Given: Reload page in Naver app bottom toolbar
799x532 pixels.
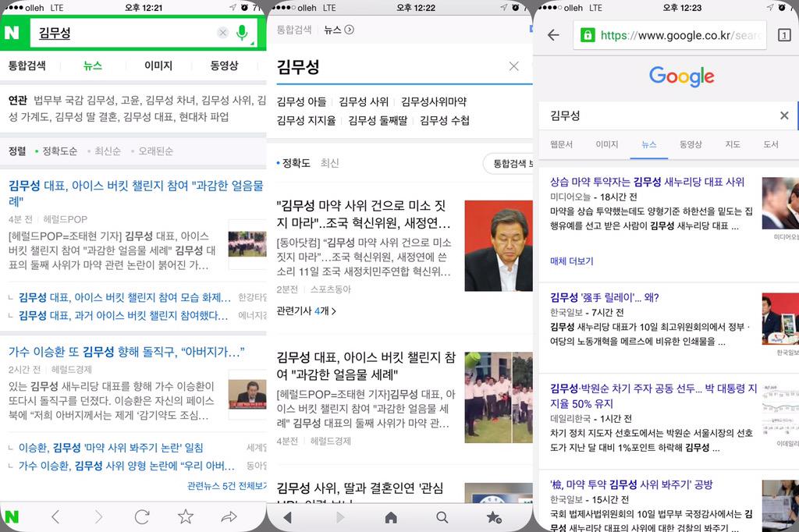Looking at the screenshot, I should click(x=142, y=516).
